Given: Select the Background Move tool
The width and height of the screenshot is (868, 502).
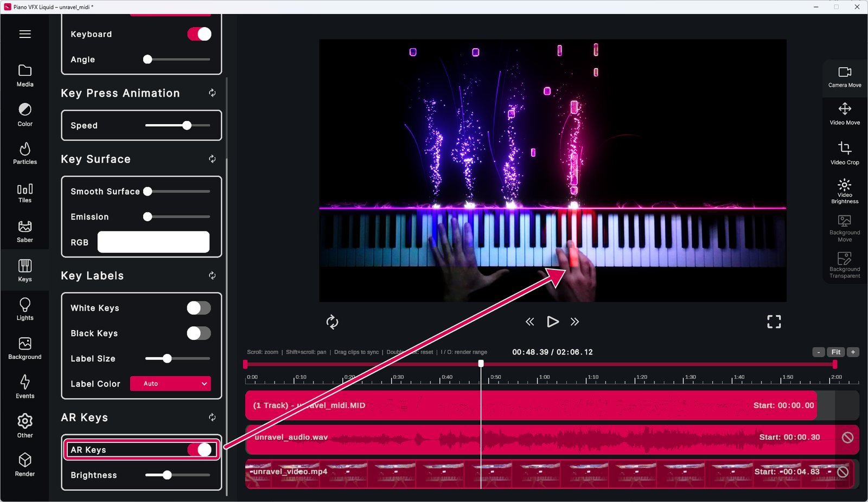Looking at the screenshot, I should (x=845, y=228).
